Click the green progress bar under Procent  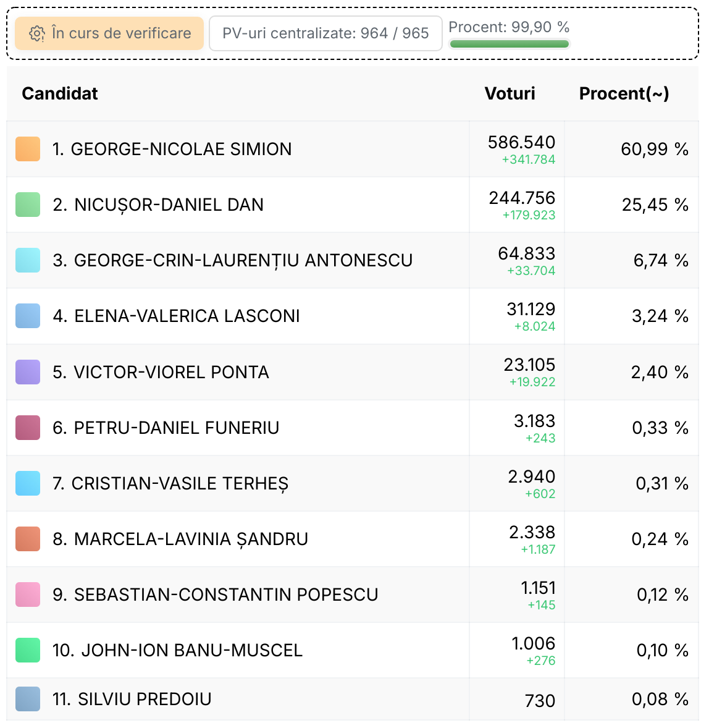509,44
